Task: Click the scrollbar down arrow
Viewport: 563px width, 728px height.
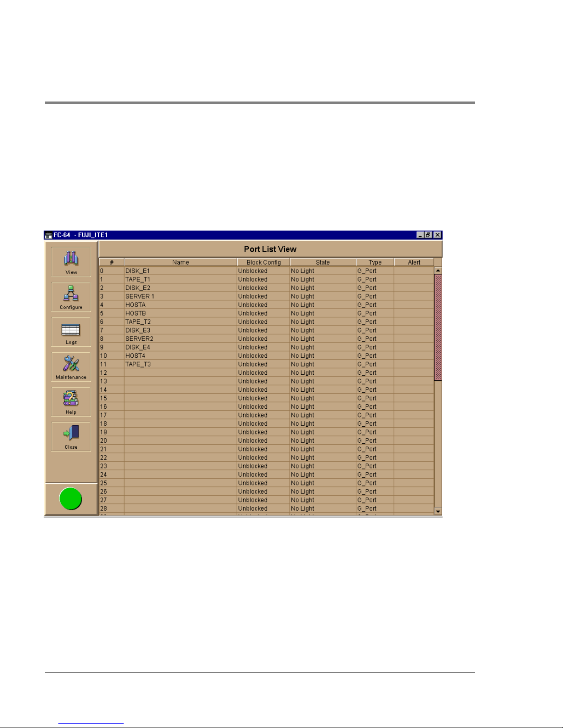Action: coord(438,511)
